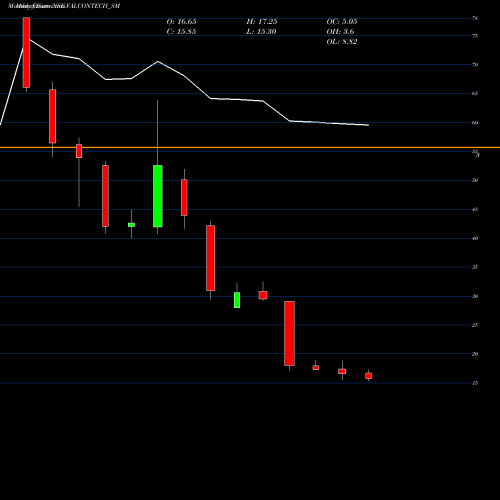Click the 20 price axis label
The image size is (500, 500).
pyautogui.click(x=475, y=354)
